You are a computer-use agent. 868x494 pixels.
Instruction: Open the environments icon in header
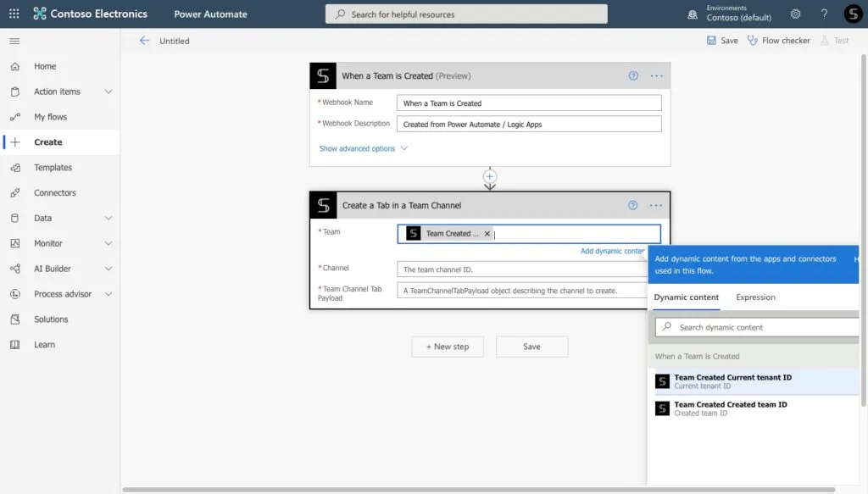(x=692, y=14)
